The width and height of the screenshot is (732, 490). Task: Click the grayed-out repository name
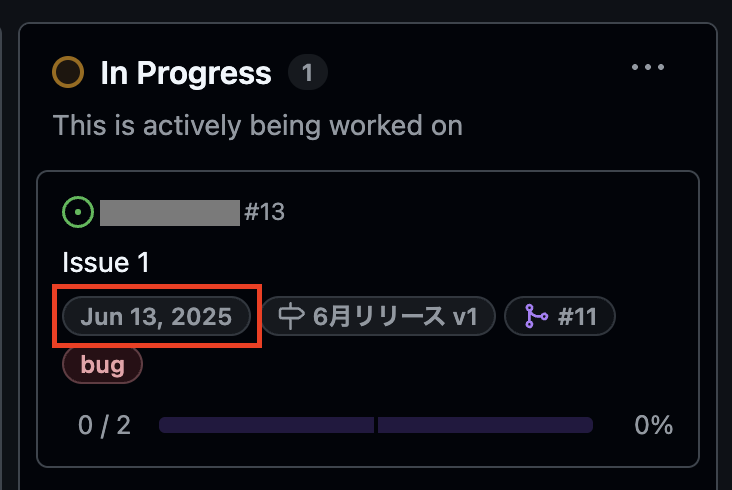[x=170, y=213]
